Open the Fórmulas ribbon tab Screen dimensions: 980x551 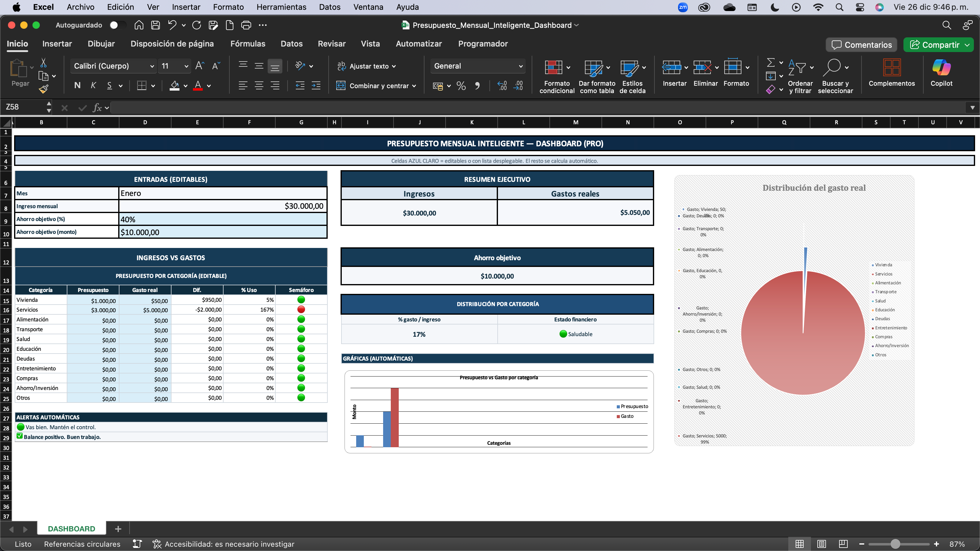[248, 44]
